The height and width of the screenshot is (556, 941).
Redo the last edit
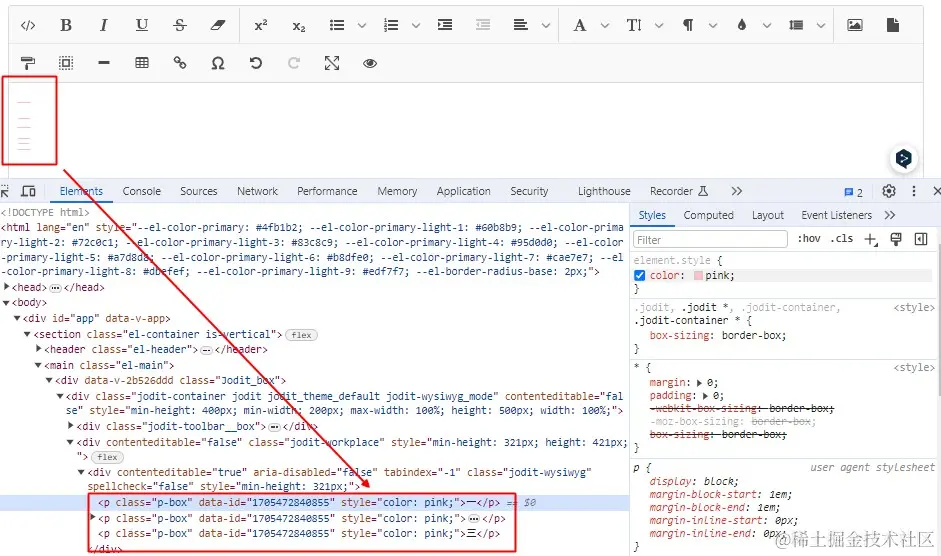click(x=293, y=63)
